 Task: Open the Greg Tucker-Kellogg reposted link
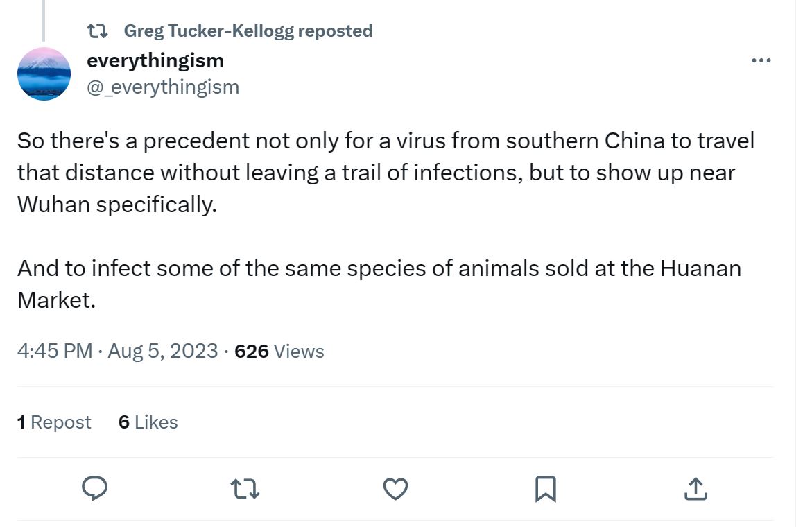(248, 31)
